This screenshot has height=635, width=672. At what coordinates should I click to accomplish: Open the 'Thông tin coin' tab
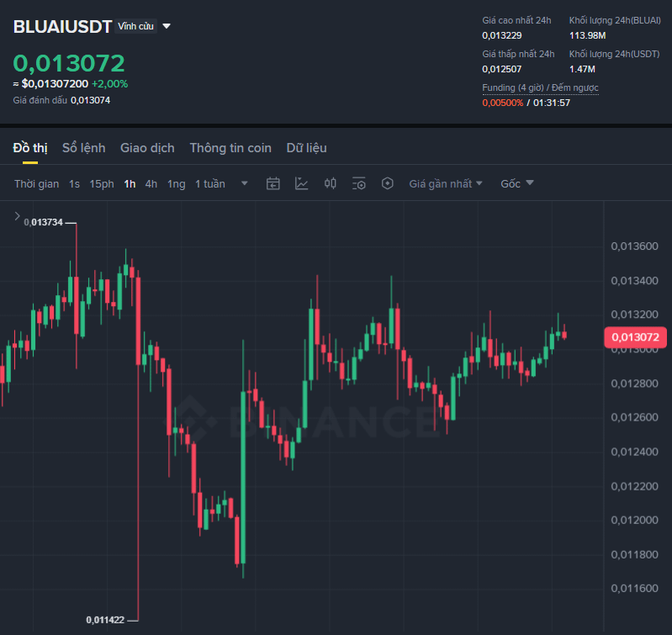(230, 148)
